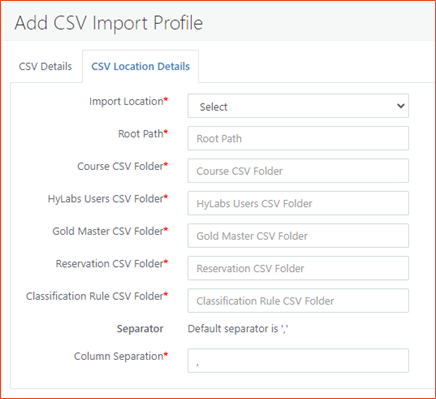Focus the Column Separation text field
The width and height of the screenshot is (436, 399).
pos(298,361)
